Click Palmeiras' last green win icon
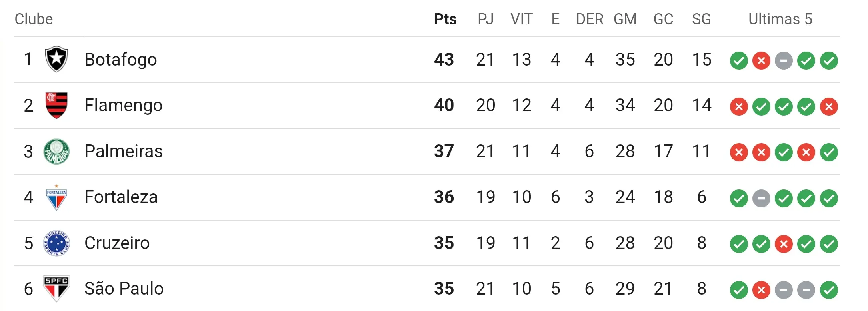Screen dimensions: 868x311 (829, 152)
